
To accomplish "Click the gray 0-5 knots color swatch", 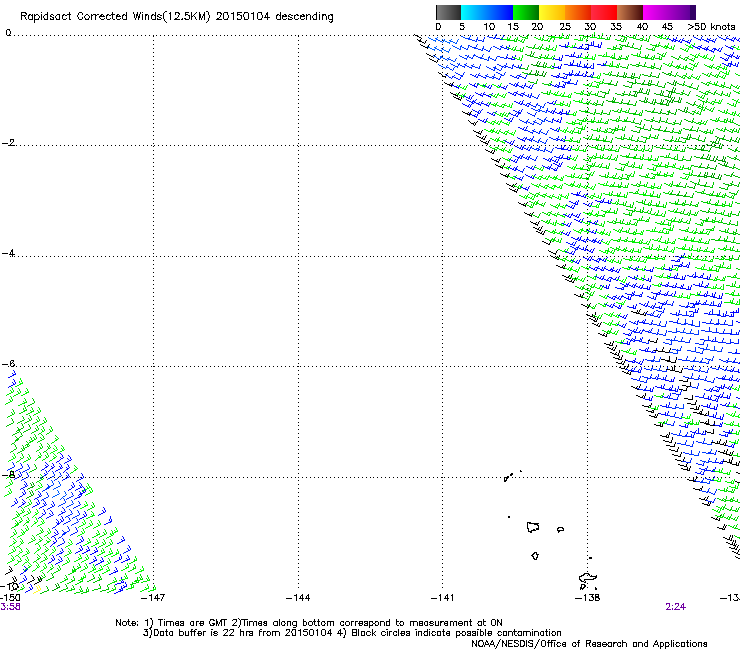I will (448, 12).
